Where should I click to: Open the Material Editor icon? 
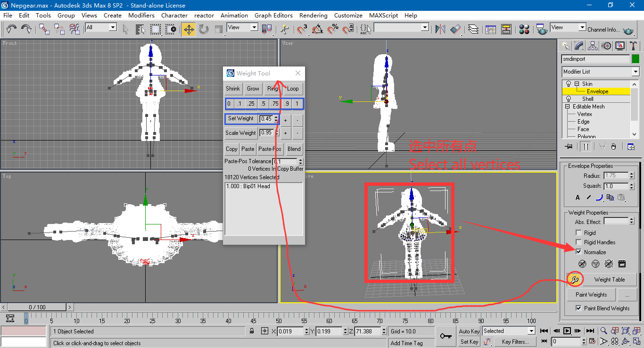point(524,29)
